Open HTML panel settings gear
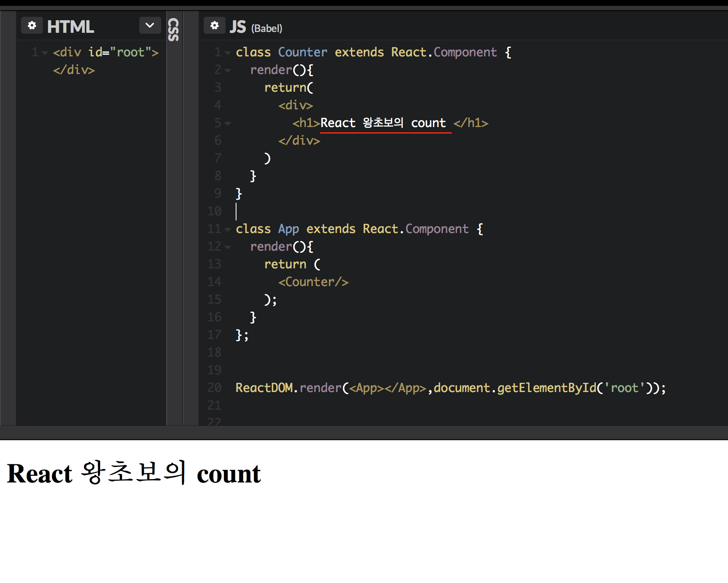The image size is (728, 583). pos(32,26)
